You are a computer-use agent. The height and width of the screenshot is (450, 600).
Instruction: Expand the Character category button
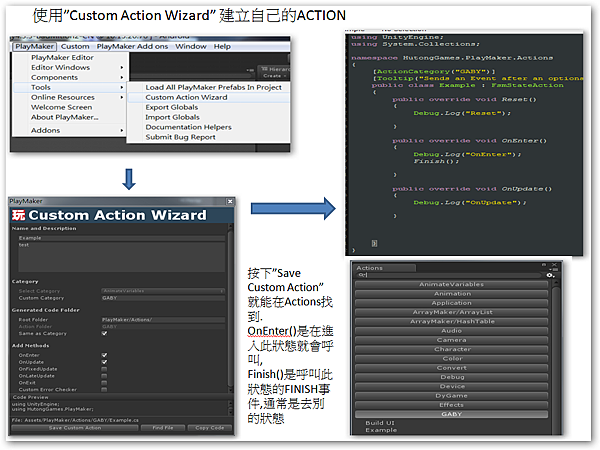coord(452,349)
